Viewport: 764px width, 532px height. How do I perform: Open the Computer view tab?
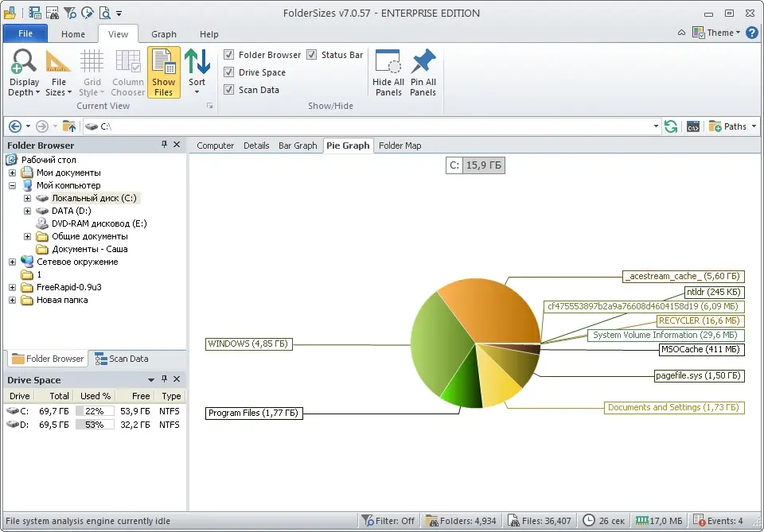(x=216, y=146)
